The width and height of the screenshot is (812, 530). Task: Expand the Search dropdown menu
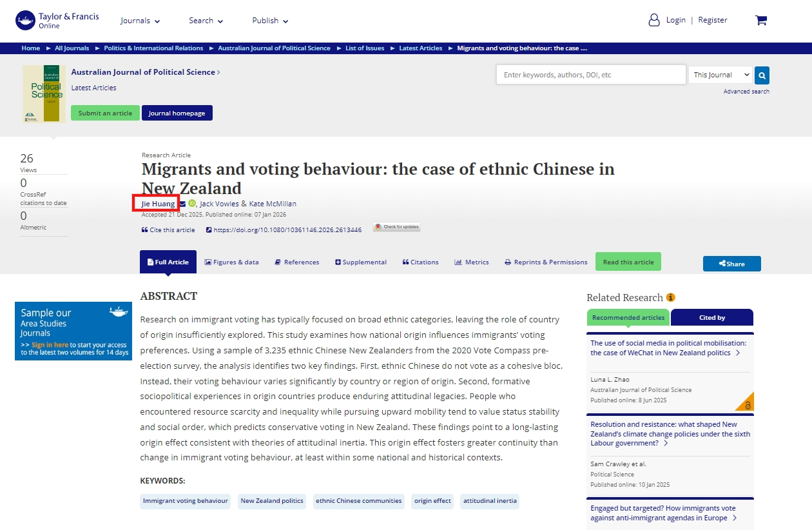coord(206,21)
